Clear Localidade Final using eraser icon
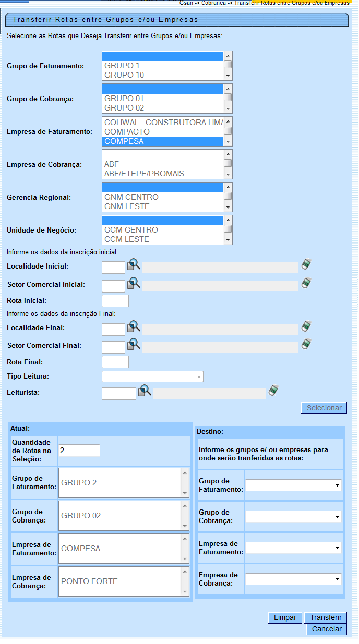The image size is (359, 644). [x=306, y=326]
